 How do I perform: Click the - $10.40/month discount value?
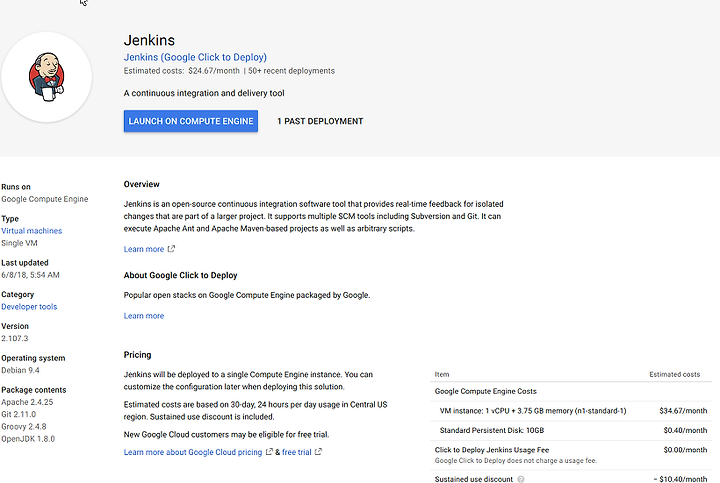pos(681,479)
